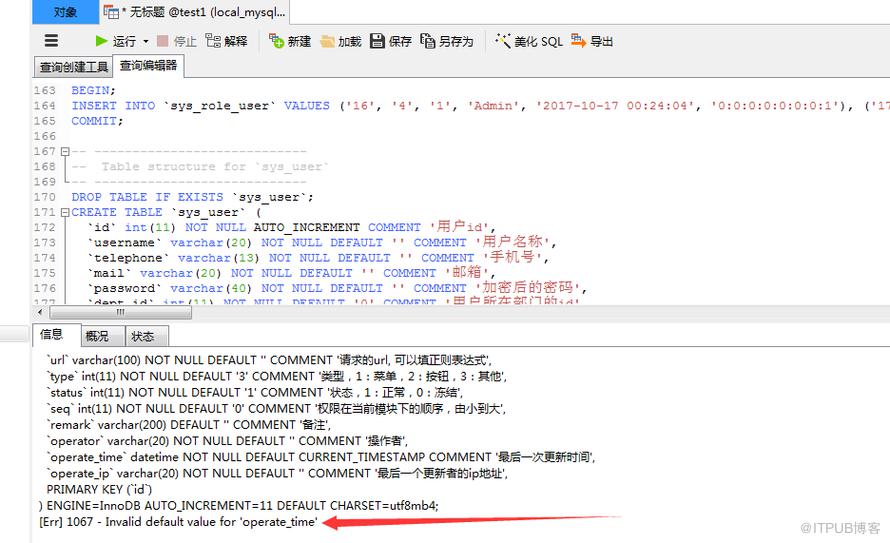
Task: Click the BEGIN; statement on line 163
Action: pos(93,90)
